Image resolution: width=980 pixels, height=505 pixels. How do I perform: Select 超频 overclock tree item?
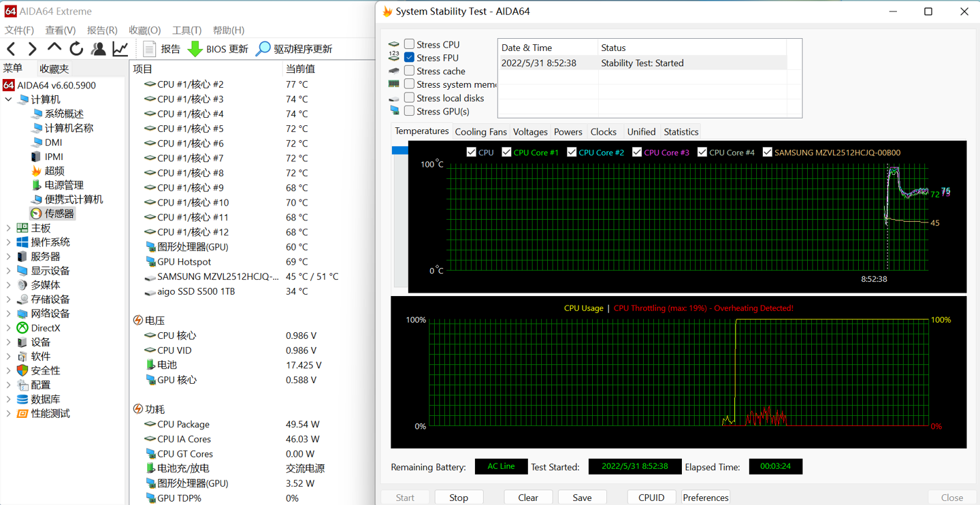click(48, 171)
